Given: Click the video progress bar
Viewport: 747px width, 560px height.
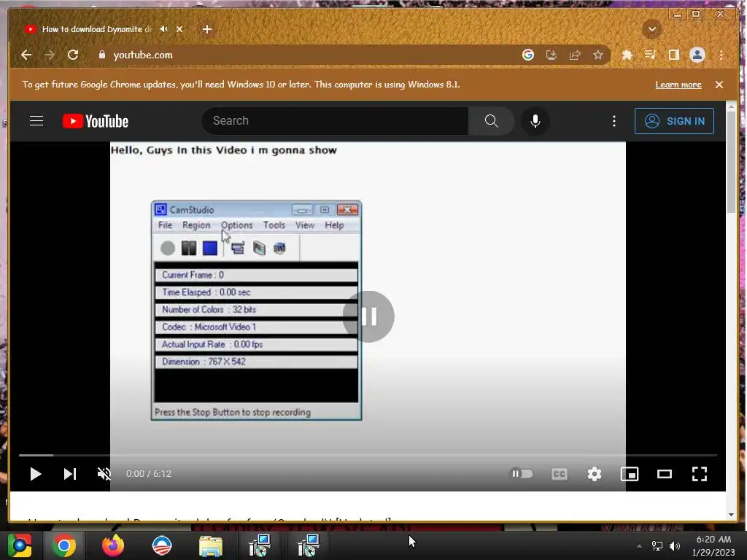Looking at the screenshot, I should click(368, 455).
